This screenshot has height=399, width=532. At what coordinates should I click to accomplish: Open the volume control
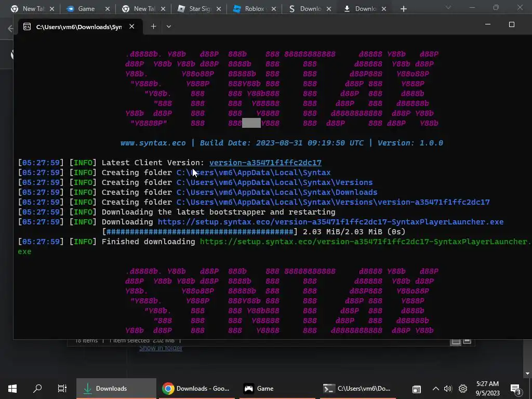click(448, 389)
